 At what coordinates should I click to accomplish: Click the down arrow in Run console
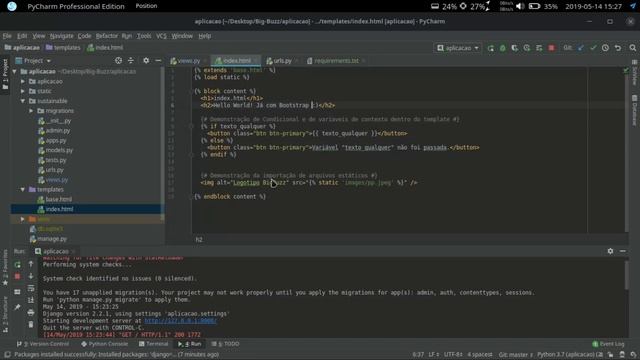coord(31,276)
